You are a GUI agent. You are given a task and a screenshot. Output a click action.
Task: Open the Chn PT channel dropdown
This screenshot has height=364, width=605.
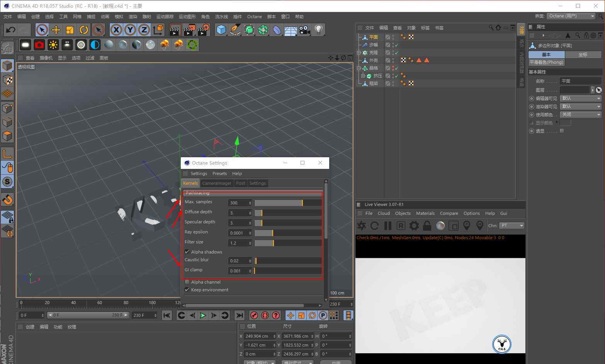pos(512,226)
